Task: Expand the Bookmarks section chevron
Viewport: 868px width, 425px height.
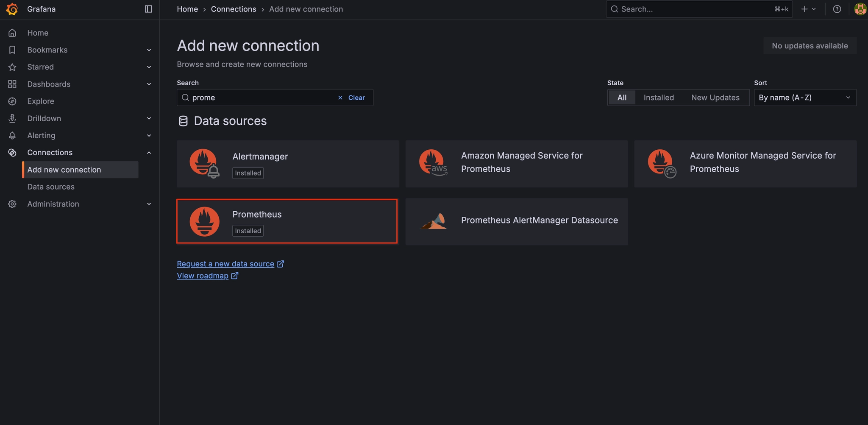Action: (149, 50)
